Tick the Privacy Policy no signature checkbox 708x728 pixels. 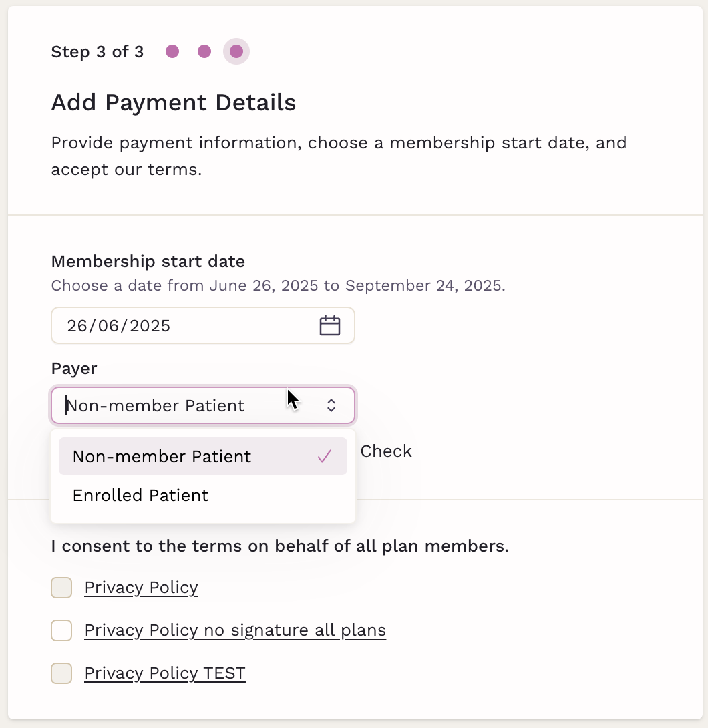tap(61, 630)
